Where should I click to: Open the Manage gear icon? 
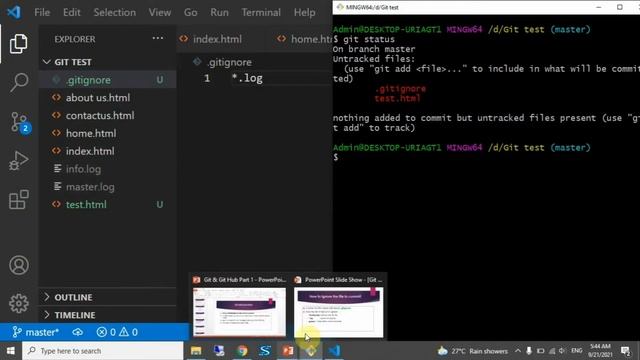[x=19, y=303]
